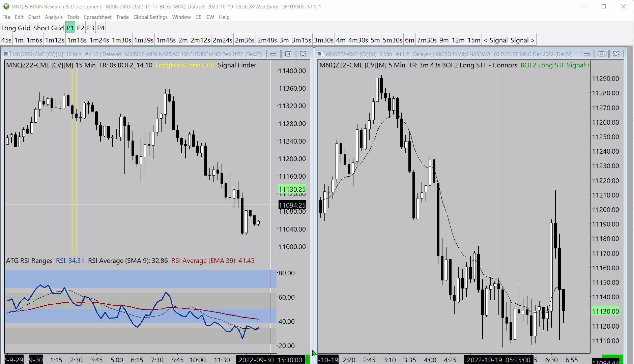Click the 3m15s timeframe button
The image size is (634, 364).
click(301, 40)
